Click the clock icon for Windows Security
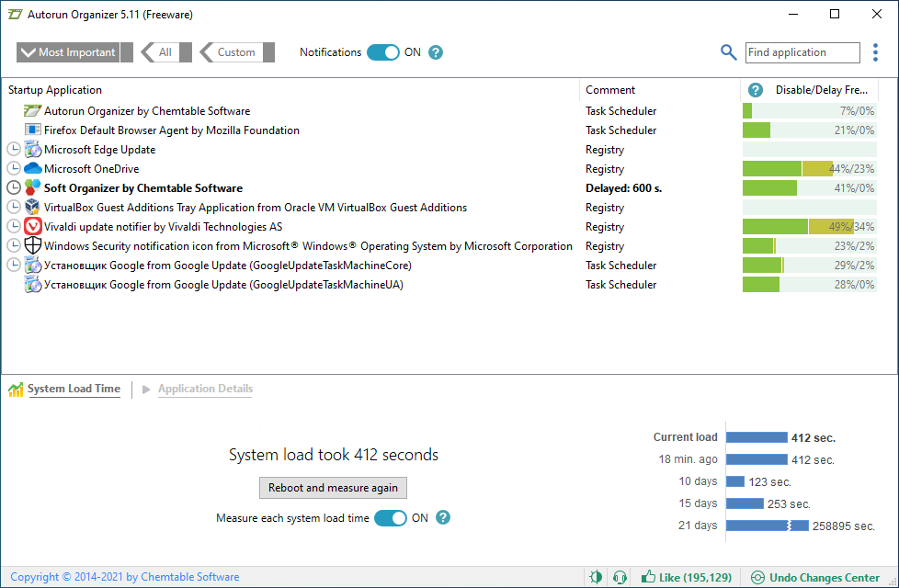The height and width of the screenshot is (588, 899). [14, 245]
